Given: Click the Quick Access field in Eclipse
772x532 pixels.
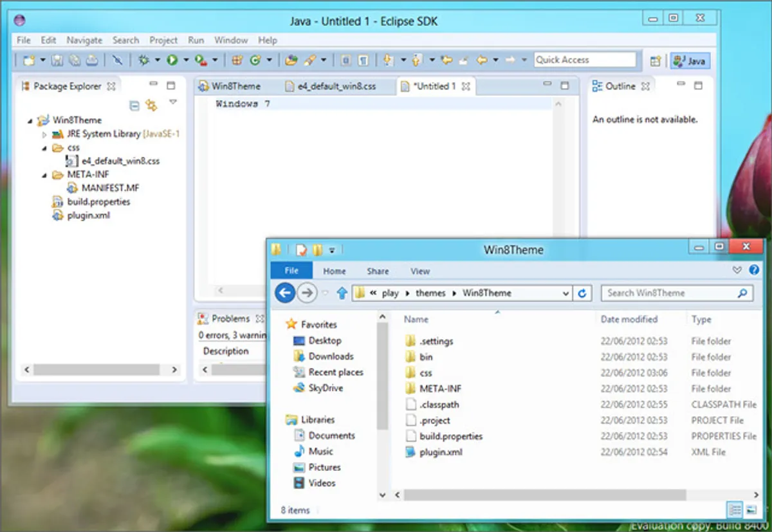Looking at the screenshot, I should pos(585,60).
